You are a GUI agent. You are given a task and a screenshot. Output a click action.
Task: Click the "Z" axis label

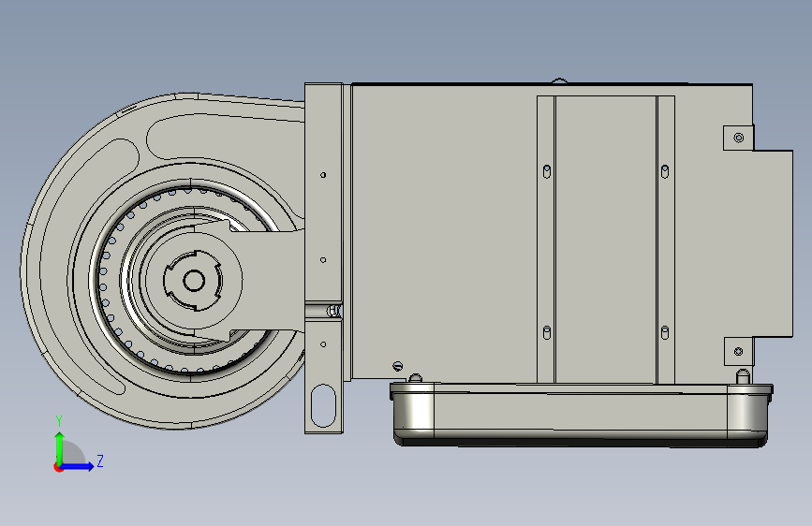[x=100, y=460]
